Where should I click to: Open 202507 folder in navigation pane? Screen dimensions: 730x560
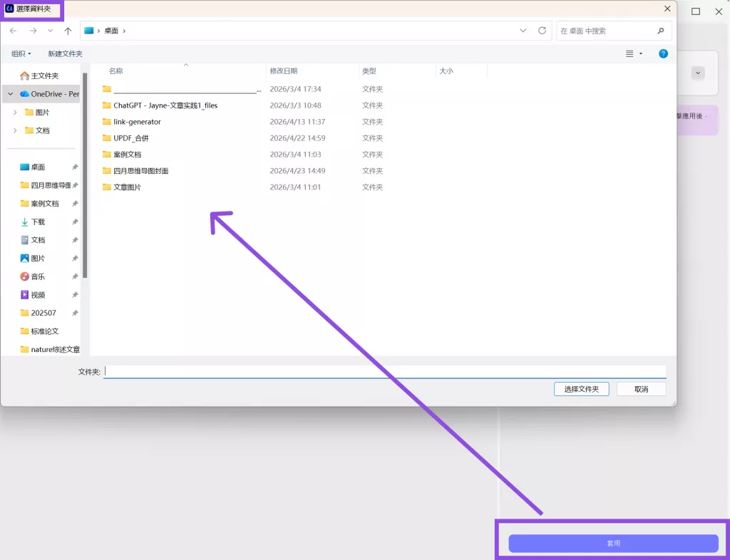38,313
